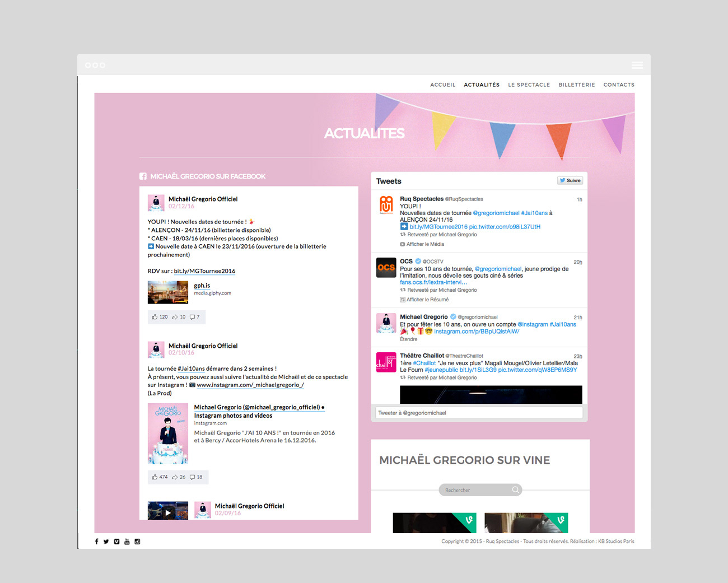Click Afficher le Média in Ruq tweet

[422, 244]
